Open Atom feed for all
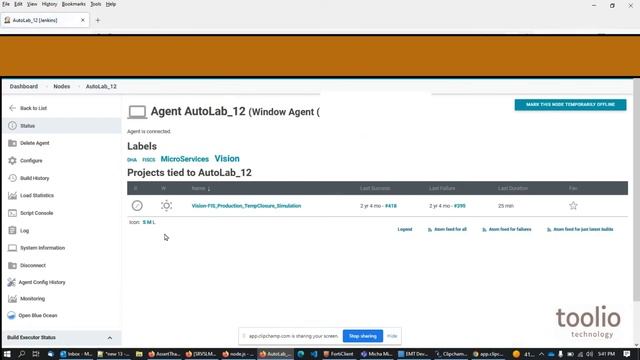 447,229
